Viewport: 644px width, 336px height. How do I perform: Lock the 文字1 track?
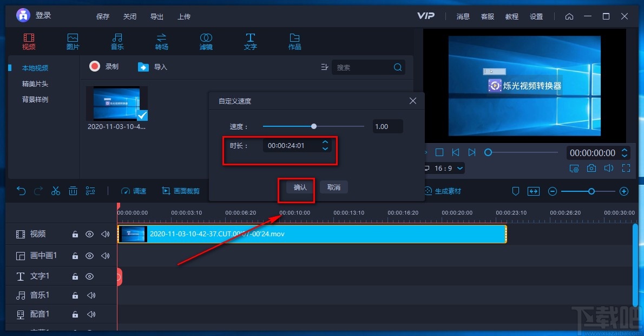click(75, 276)
